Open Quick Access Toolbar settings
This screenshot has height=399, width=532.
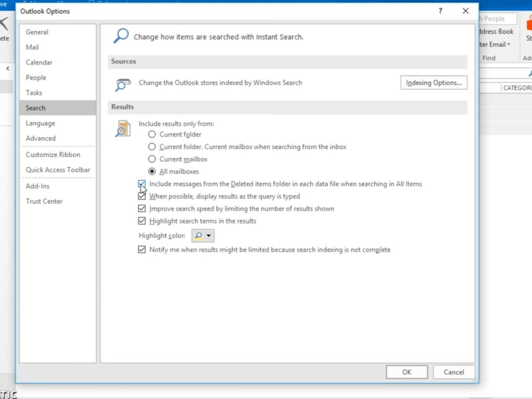pyautogui.click(x=58, y=170)
